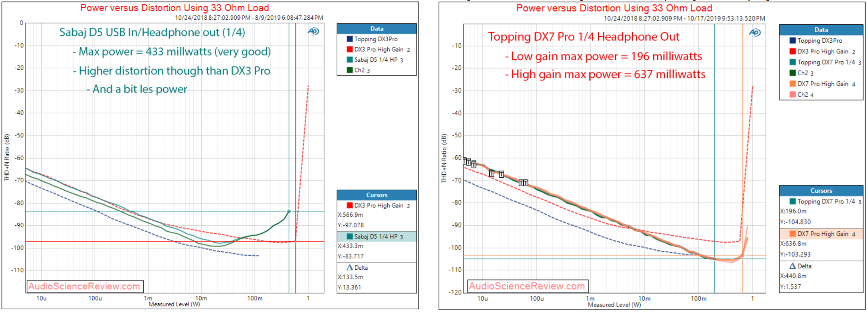Click the Cursors panel header in Sabaj graph
Image resolution: width=868 pixels, height=312 pixels.
click(377, 195)
